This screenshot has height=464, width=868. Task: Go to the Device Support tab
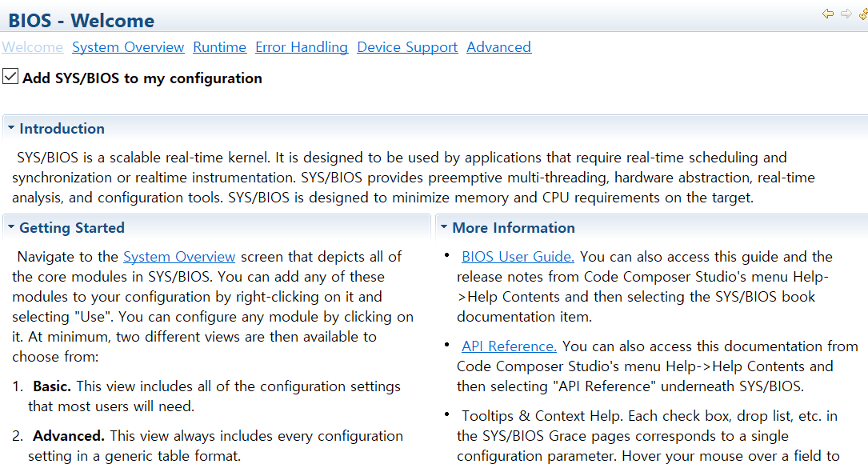(407, 47)
